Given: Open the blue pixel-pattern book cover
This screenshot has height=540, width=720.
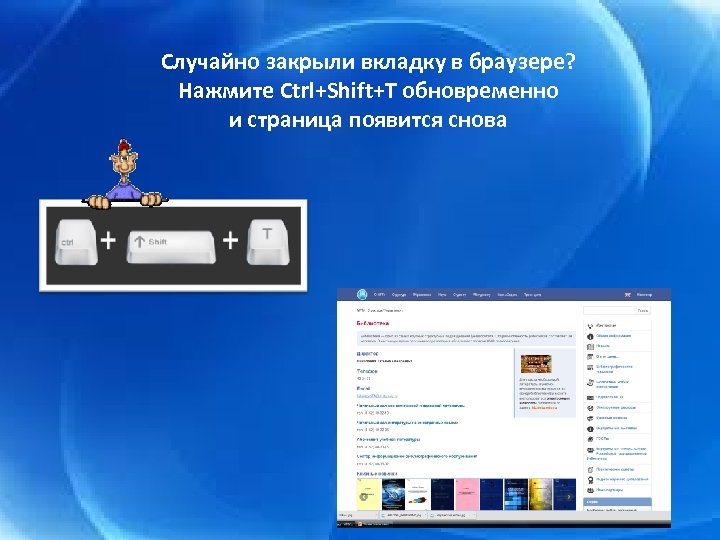Looking at the screenshot, I should click(516, 495).
